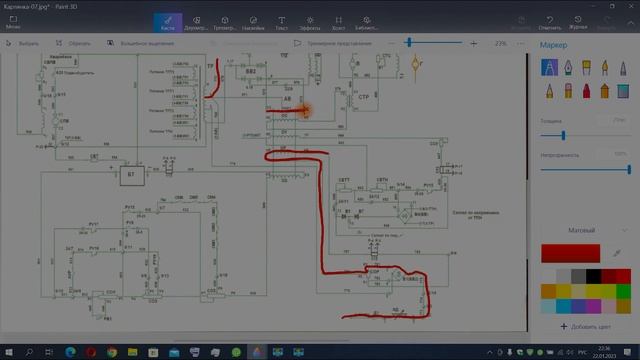Viewport: 640px width, 360px height.
Task: Select the Oil brush
Action: point(587,67)
